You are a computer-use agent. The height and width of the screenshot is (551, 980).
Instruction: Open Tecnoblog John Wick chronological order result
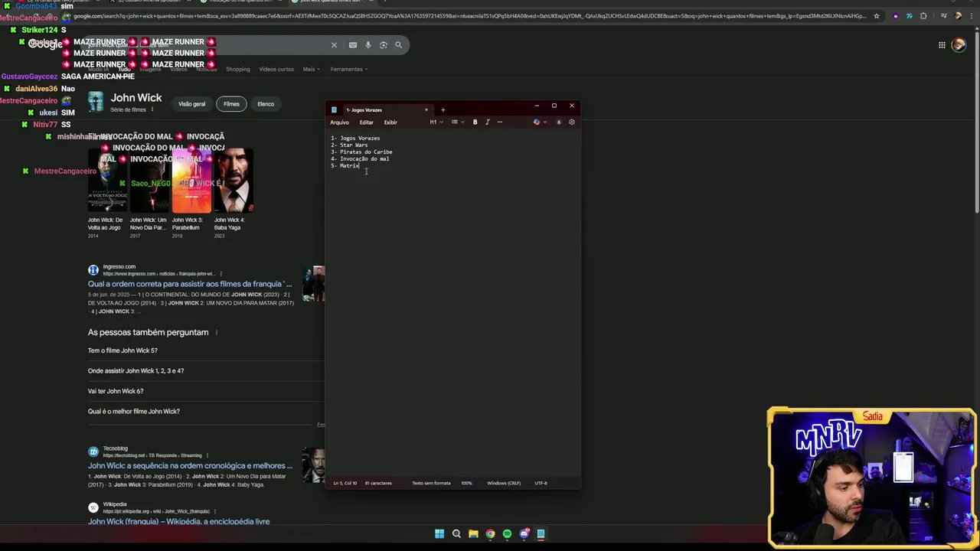point(190,465)
